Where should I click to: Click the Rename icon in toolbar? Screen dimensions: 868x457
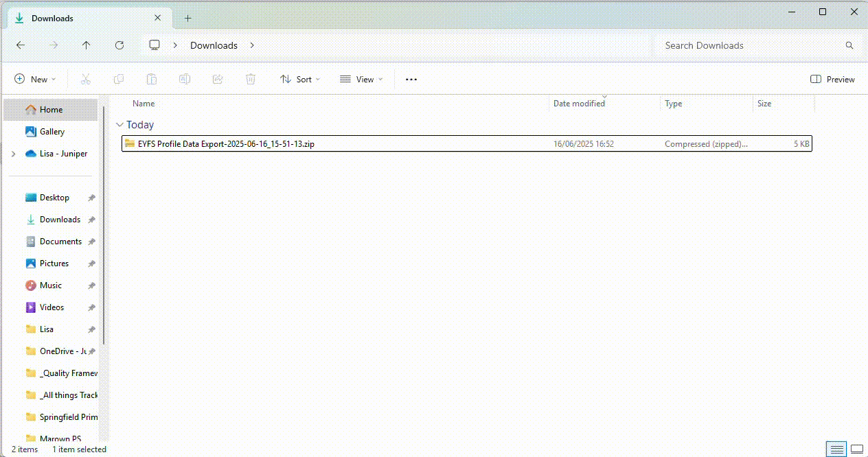coord(185,80)
